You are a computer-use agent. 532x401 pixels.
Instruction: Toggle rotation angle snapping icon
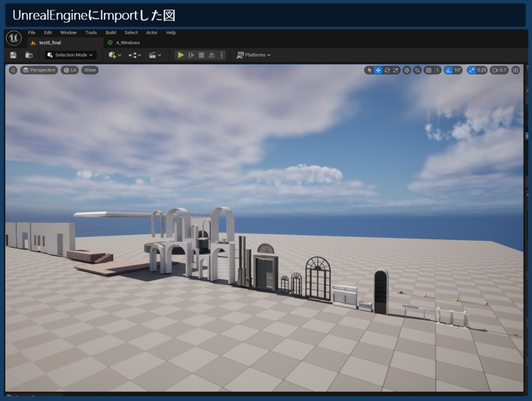pos(448,70)
